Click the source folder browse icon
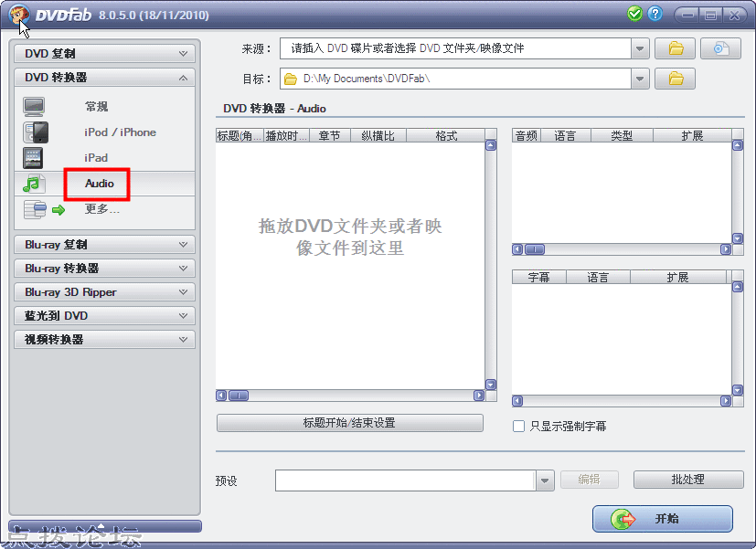 tap(675, 48)
